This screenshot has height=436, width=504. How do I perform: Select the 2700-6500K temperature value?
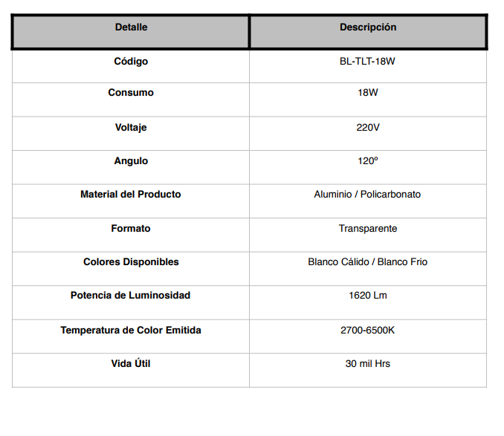(x=367, y=330)
